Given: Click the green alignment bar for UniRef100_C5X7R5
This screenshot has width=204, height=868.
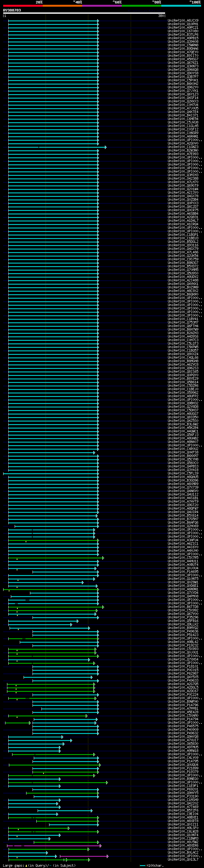Looking at the screenshot, I should click(x=56, y=558).
